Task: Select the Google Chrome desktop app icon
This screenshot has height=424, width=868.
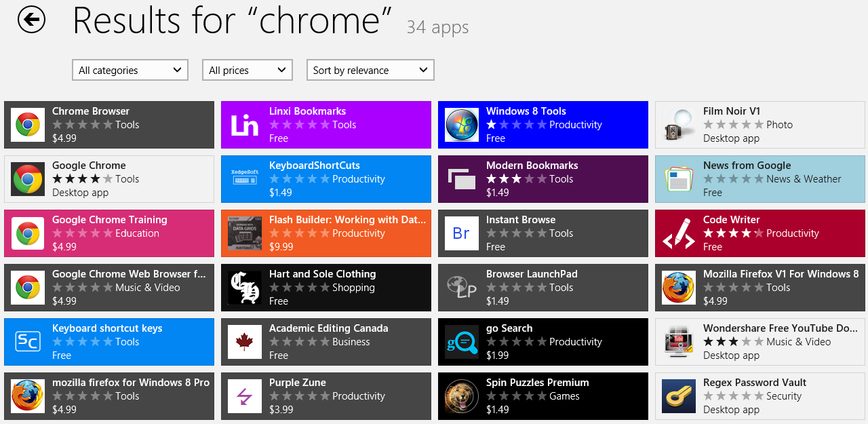Action: [x=27, y=178]
